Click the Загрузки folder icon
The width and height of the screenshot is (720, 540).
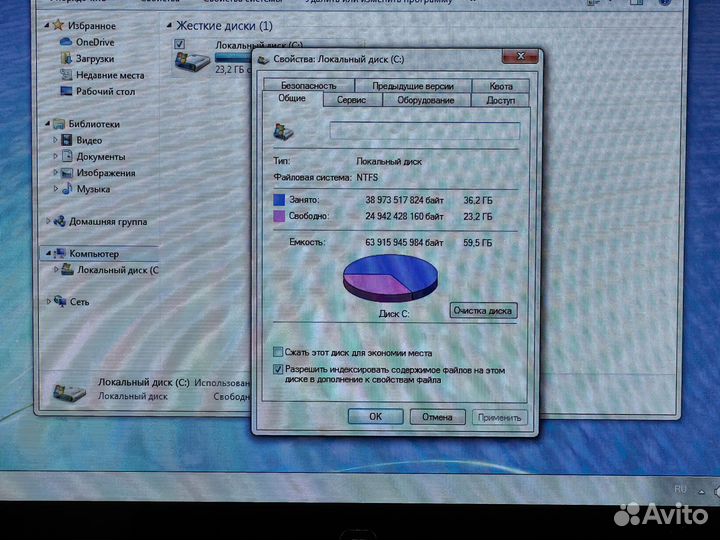pos(66,58)
